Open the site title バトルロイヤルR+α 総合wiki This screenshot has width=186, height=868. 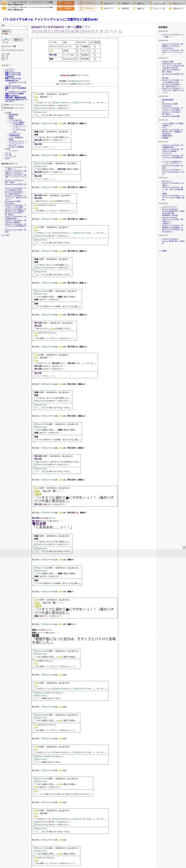(x=50, y=20)
